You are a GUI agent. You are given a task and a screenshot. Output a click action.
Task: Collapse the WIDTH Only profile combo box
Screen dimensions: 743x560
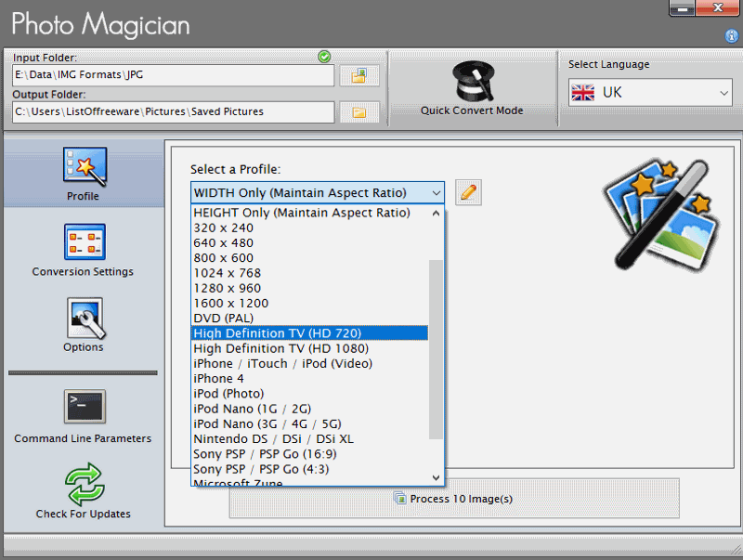(x=318, y=193)
